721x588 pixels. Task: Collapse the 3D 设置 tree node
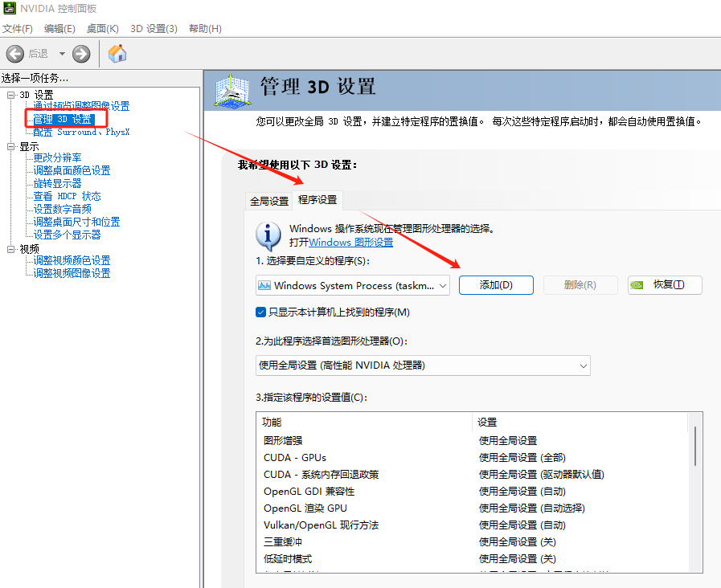[10, 95]
